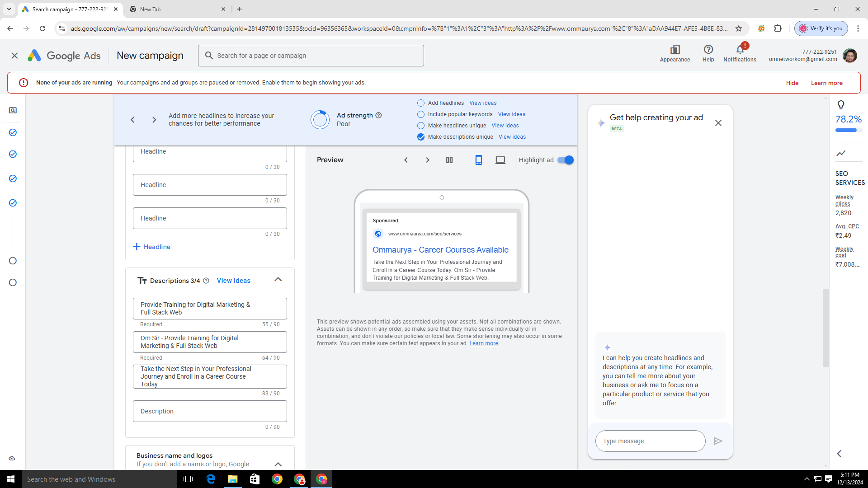Focus the Search for a page or campaign box

[311, 56]
